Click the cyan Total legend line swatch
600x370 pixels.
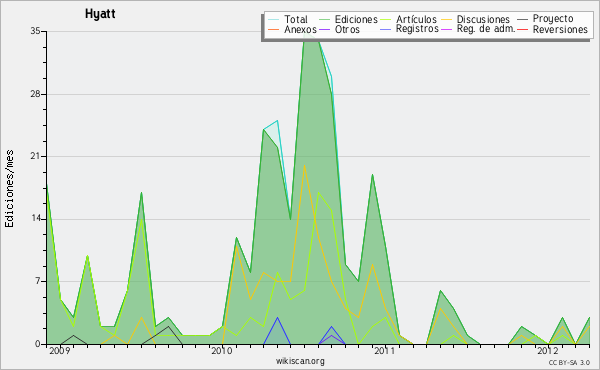273,19
